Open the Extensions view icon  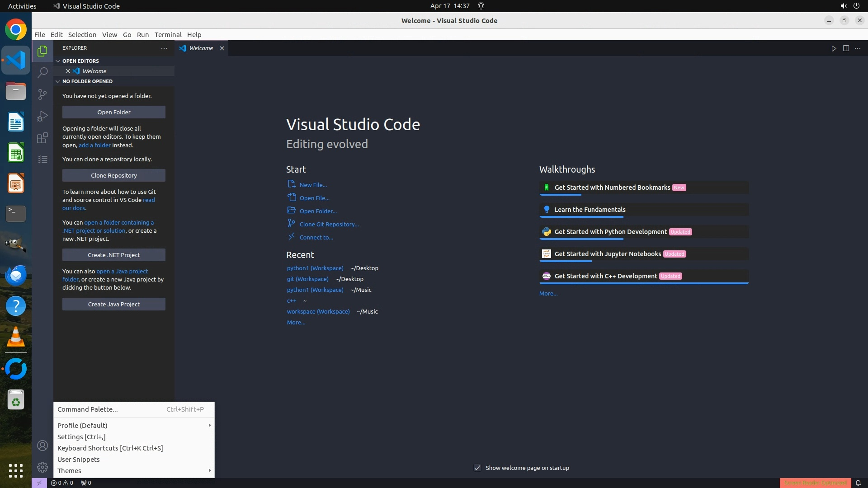tap(42, 138)
